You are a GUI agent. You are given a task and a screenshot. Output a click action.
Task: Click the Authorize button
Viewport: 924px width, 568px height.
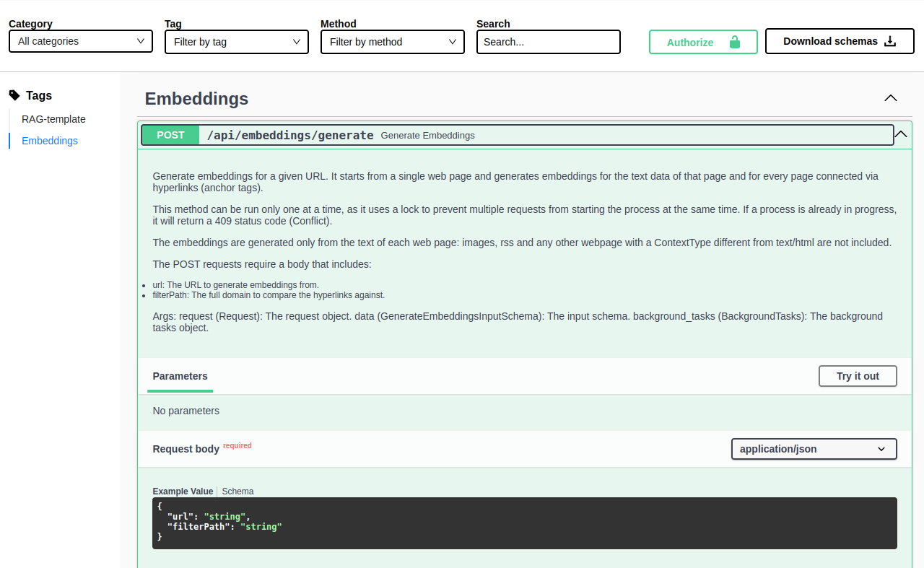point(702,41)
